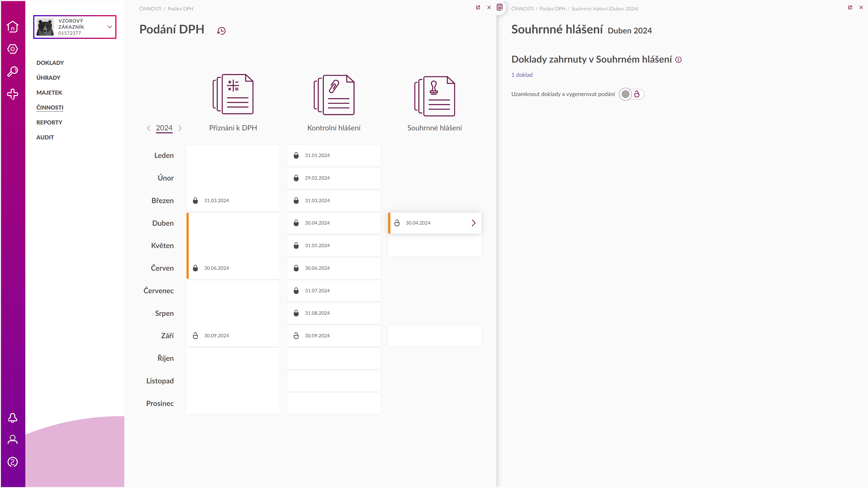Image resolution: width=868 pixels, height=488 pixels.
Task: Click lock icon of Kontrolní hlášení 31.07.2024
Action: [296, 291]
